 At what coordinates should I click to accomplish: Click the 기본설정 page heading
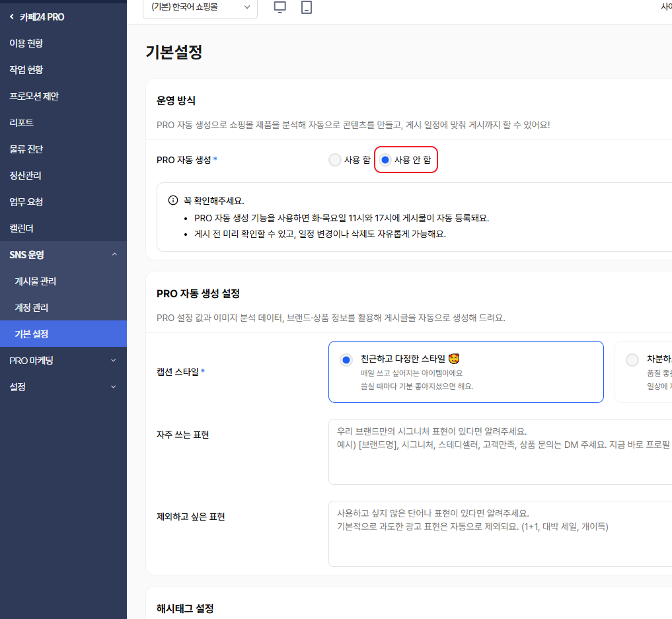click(x=174, y=52)
